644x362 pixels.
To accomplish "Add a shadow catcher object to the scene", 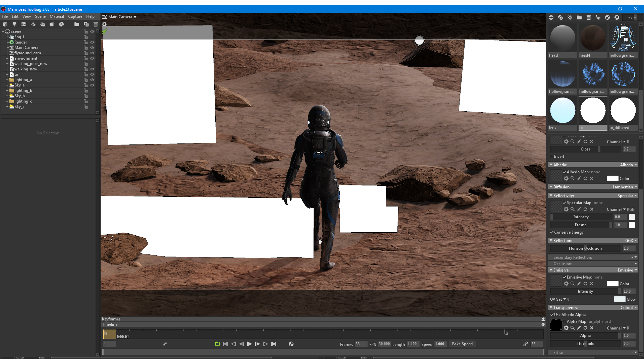I will (33, 24).
